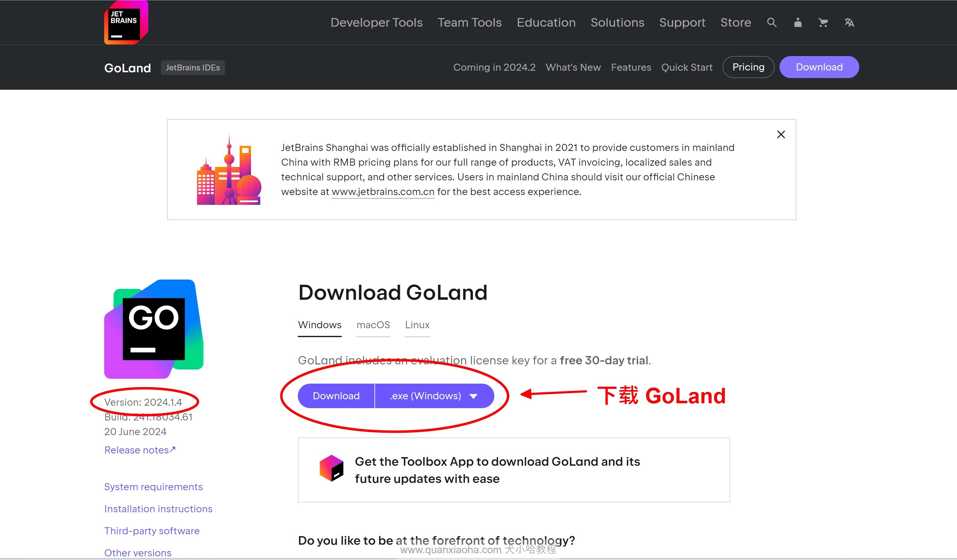This screenshot has width=957, height=560.
Task: Open the Team Tools menu
Action: (x=469, y=22)
